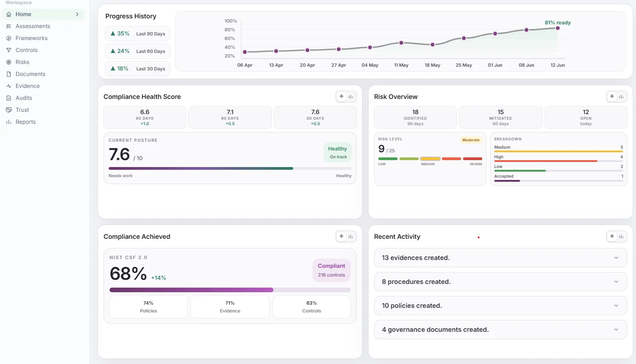Click the Compliant 218 controls badge

click(x=331, y=270)
